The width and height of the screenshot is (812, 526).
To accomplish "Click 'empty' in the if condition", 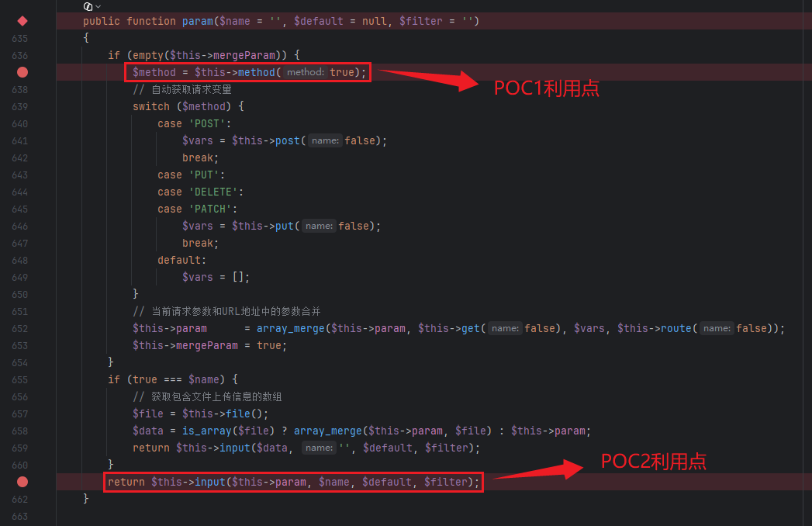I will pos(148,55).
